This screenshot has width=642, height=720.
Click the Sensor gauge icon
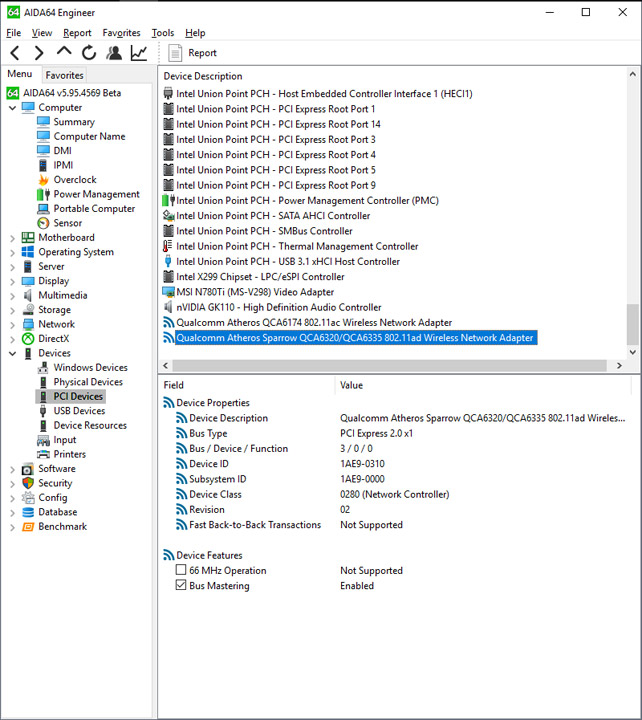pyautogui.click(x=43, y=223)
